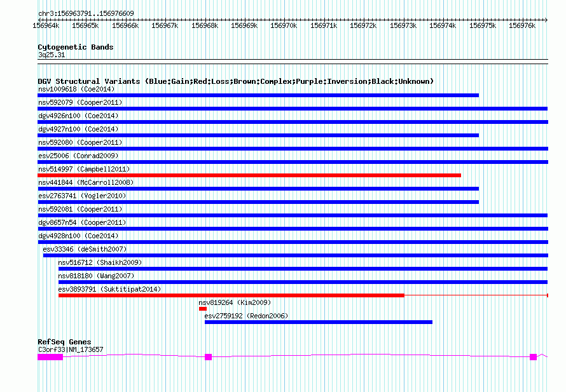Click the Cytogenetic Bands track title

pos(75,47)
